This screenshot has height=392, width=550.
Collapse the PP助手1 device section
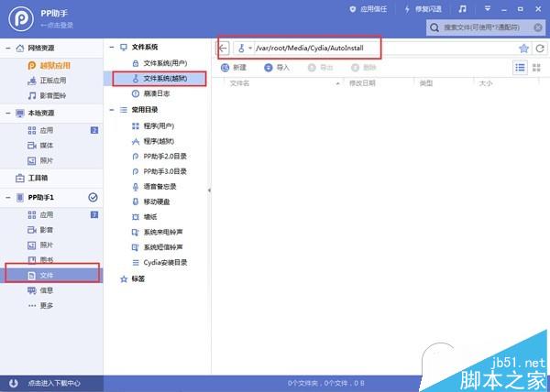7,198
